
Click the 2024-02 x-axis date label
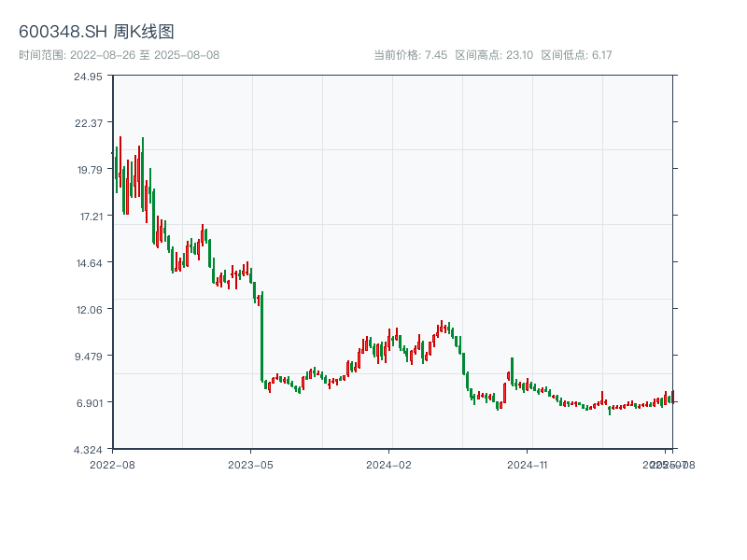(x=389, y=464)
